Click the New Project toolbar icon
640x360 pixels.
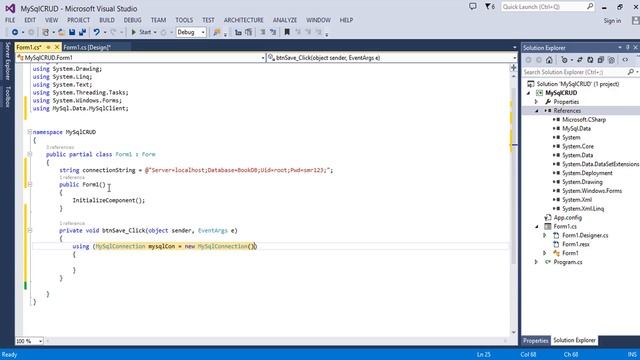[x=46, y=32]
